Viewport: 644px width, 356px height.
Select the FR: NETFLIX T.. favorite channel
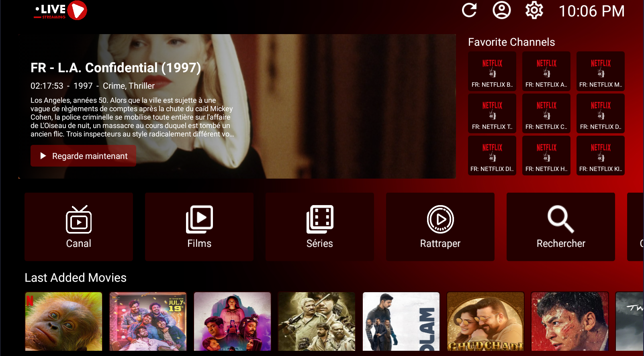(x=492, y=113)
